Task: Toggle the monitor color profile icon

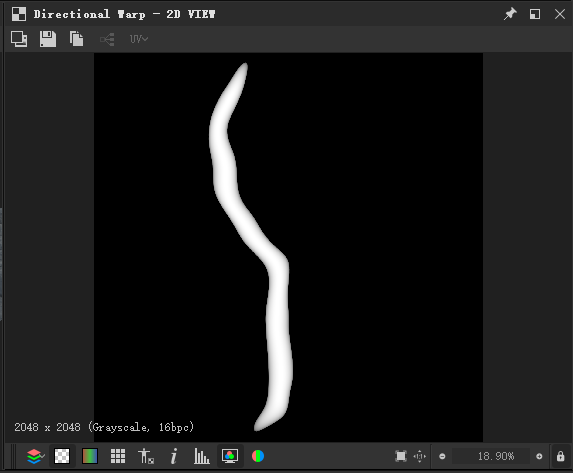Action: coord(230,456)
